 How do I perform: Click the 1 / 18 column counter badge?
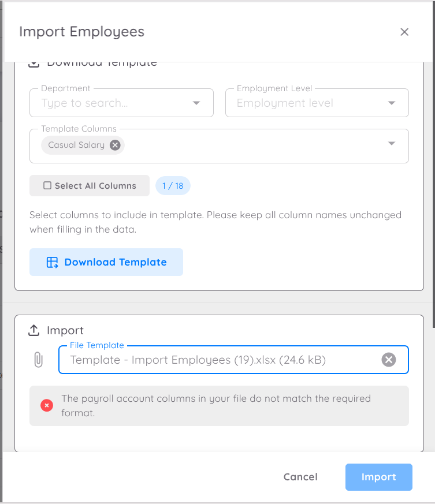pos(173,185)
